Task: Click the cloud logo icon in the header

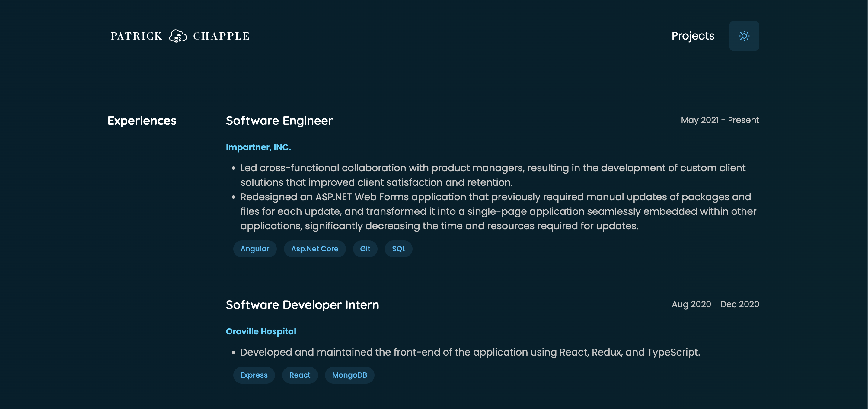Action: [178, 36]
